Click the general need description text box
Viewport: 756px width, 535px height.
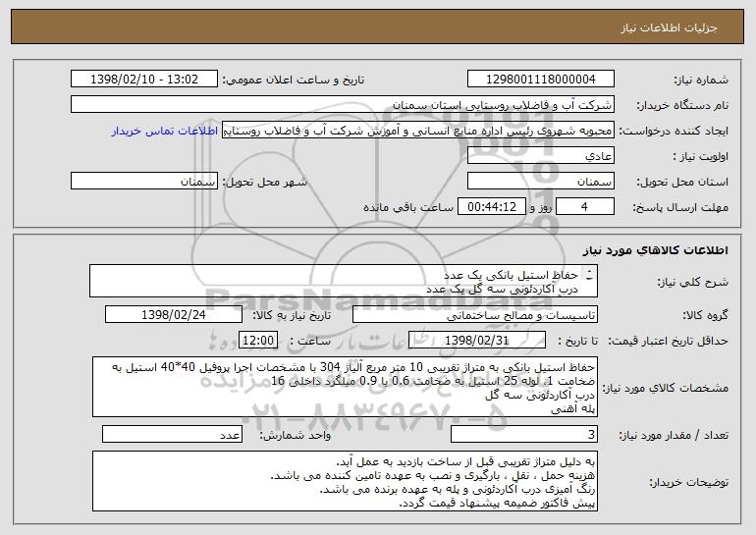coord(344,281)
